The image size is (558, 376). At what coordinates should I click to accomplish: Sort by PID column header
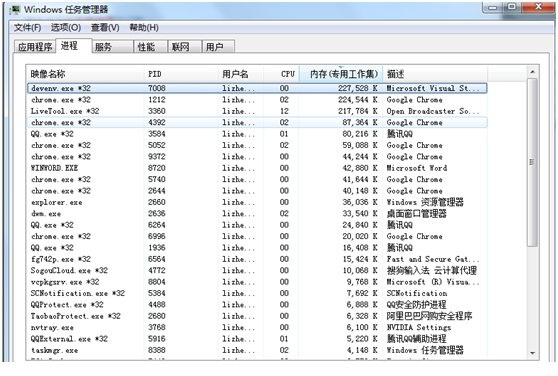(181, 74)
